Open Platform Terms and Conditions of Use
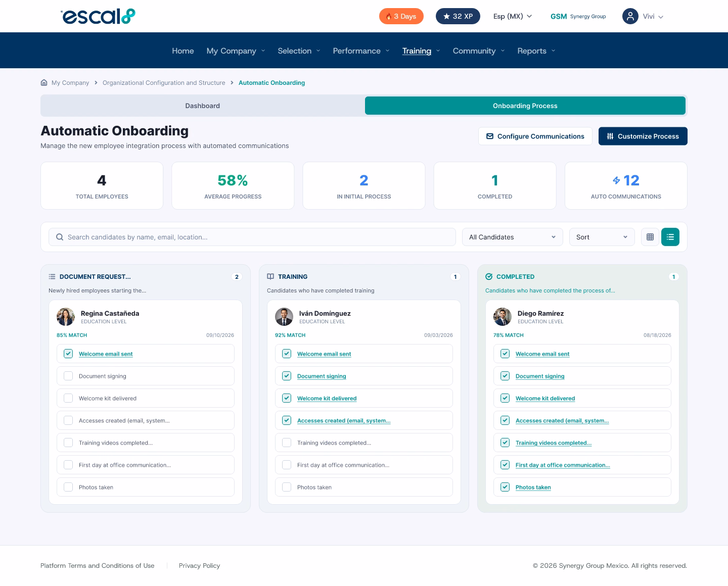Viewport: 728px width, 586px height. pyautogui.click(x=98, y=565)
